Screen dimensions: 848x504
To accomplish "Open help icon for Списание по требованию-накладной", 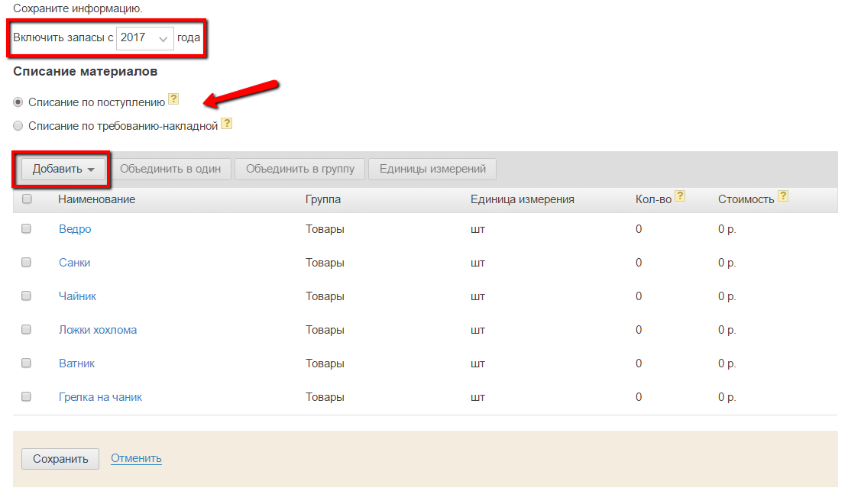I will coord(227,123).
